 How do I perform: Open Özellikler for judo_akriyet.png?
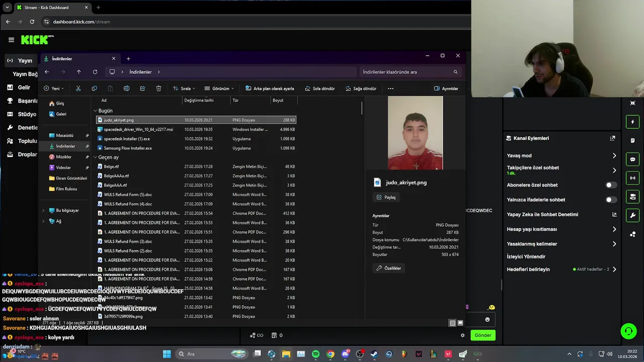tap(389, 268)
